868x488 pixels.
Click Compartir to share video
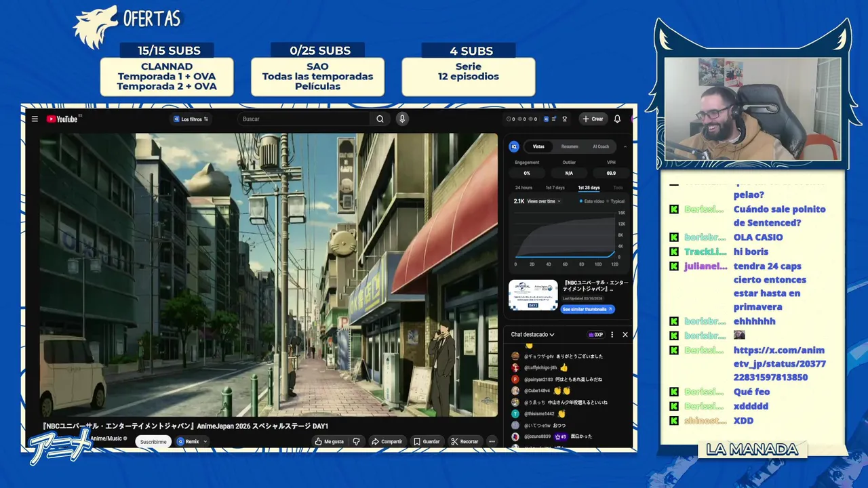[x=387, y=441]
